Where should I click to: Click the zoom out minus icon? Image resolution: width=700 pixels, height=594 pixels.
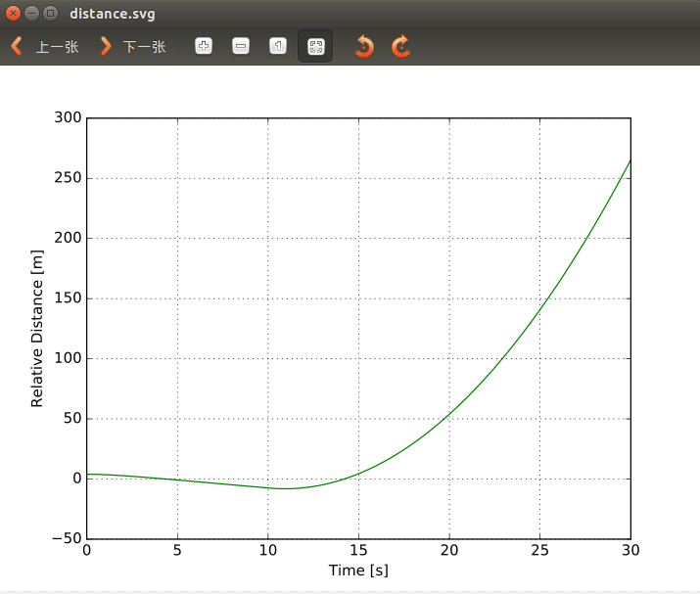click(241, 47)
